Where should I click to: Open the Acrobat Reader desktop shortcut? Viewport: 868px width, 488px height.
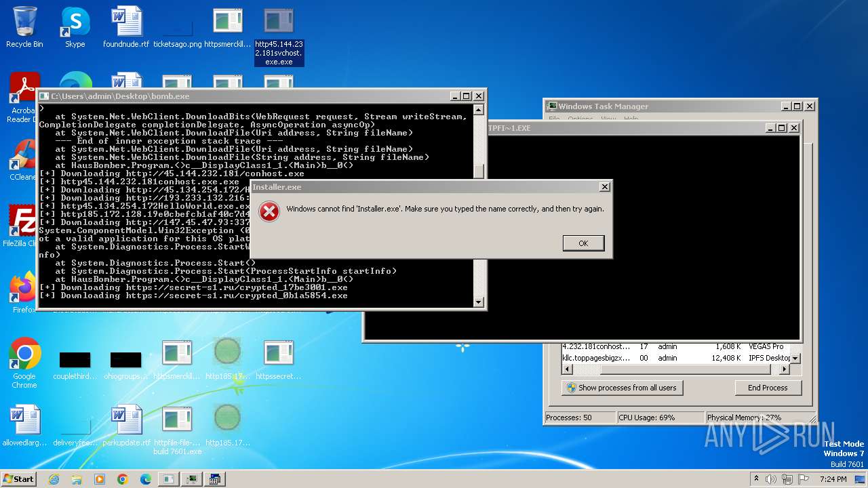[24, 98]
